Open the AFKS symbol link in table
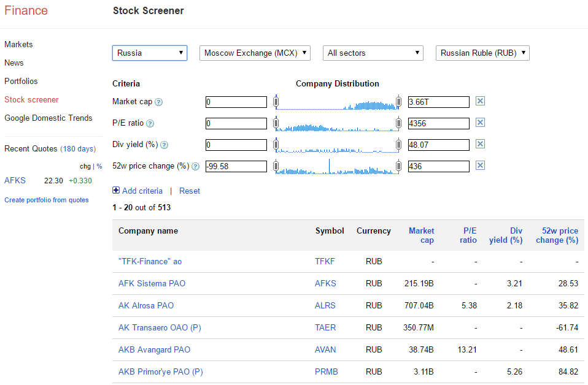Screen dimensions: 588x385 coord(325,283)
